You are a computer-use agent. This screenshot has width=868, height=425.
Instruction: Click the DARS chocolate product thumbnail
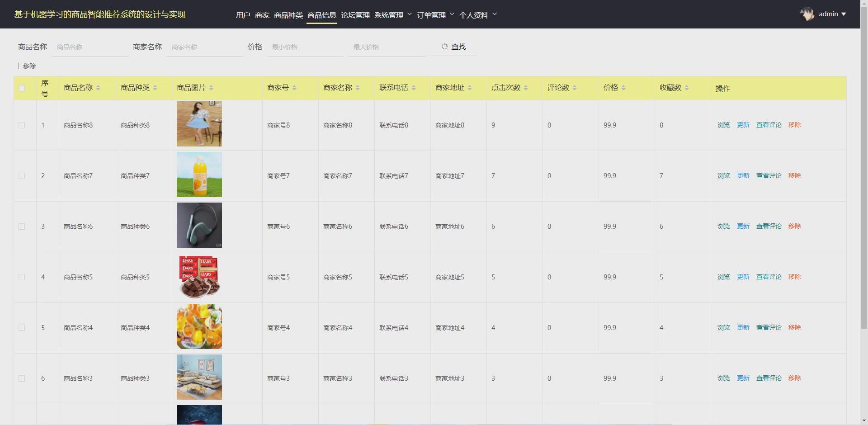point(199,277)
